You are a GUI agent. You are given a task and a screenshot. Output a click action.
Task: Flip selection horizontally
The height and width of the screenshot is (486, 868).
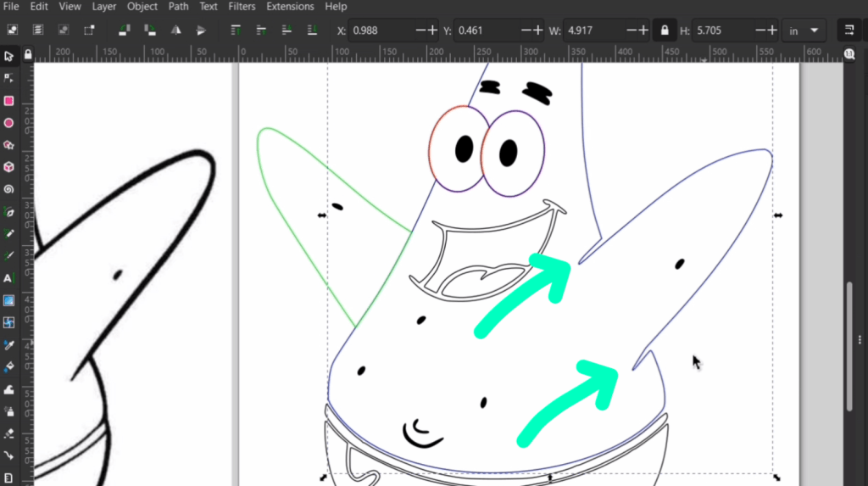[x=176, y=30]
